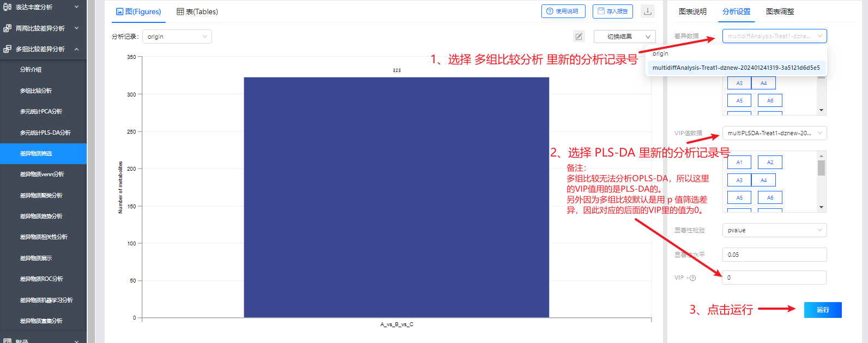
Task: Click the 存入报告 button
Action: coord(613,11)
